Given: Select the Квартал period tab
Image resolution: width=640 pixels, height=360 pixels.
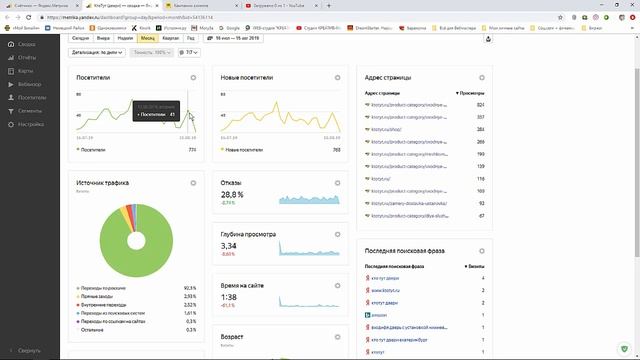Looking at the screenshot, I should point(171,38).
